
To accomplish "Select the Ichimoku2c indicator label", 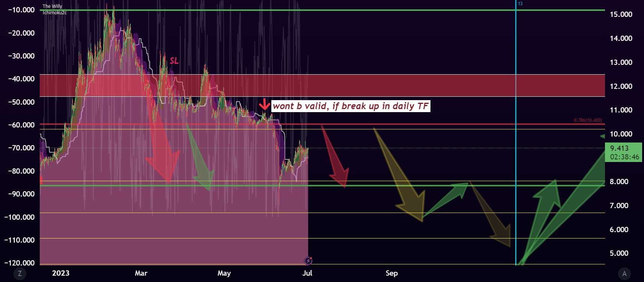I will point(55,13).
